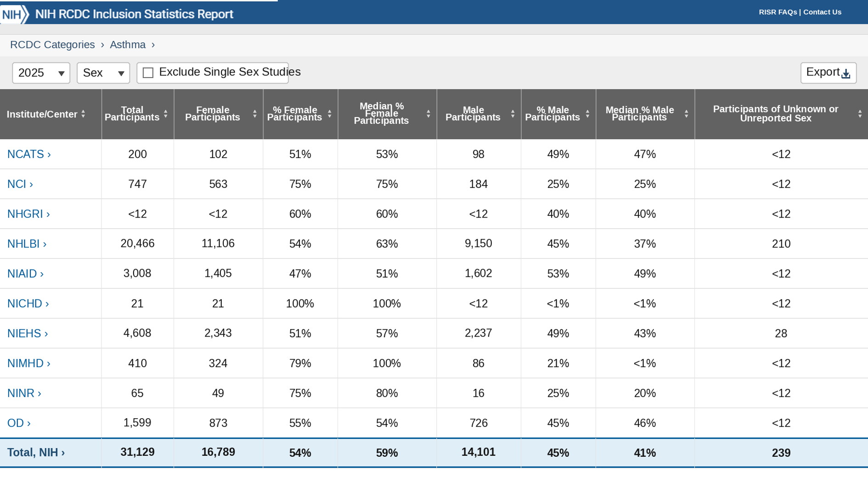Select NHLBI total participants value 20,466
This screenshot has height=477, width=868.
pyautogui.click(x=137, y=244)
